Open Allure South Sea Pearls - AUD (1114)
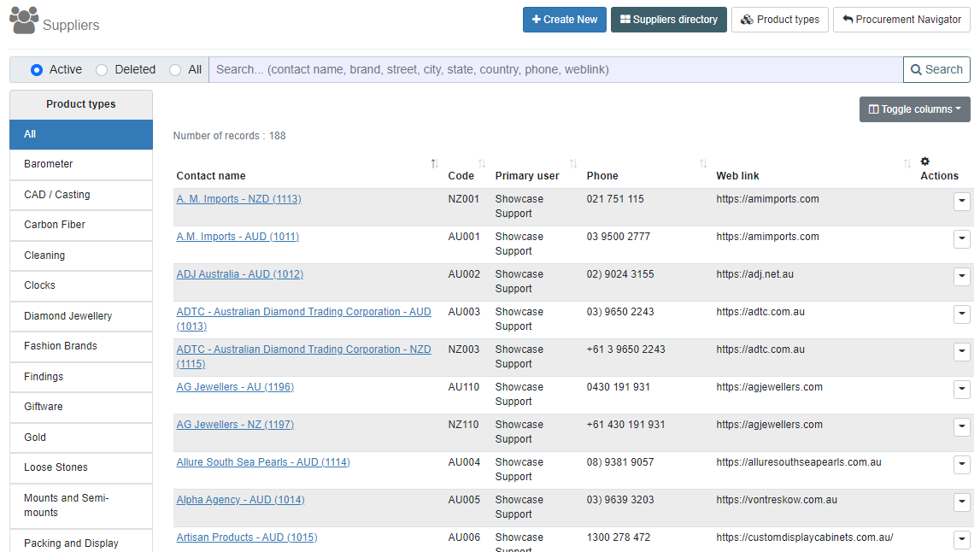 coord(263,462)
